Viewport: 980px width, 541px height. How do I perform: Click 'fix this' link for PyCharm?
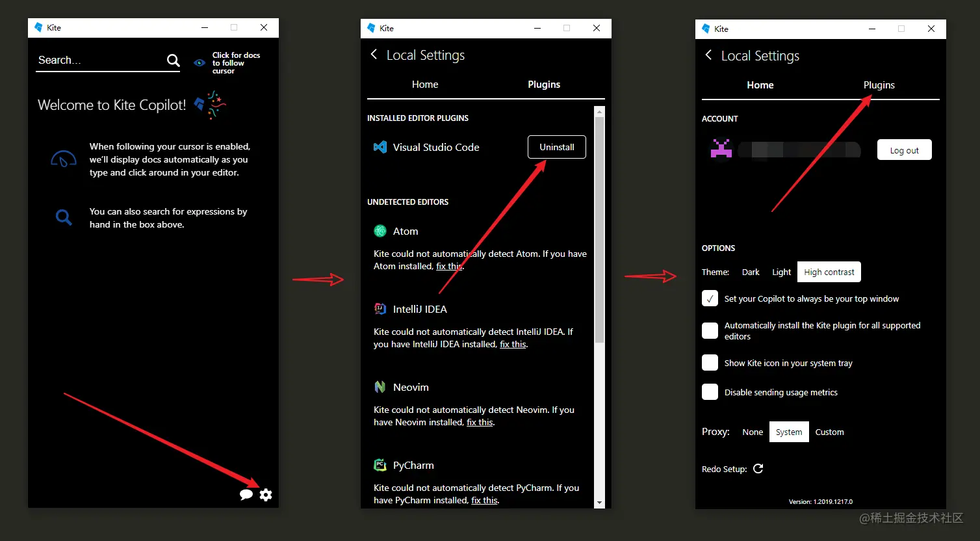point(484,500)
